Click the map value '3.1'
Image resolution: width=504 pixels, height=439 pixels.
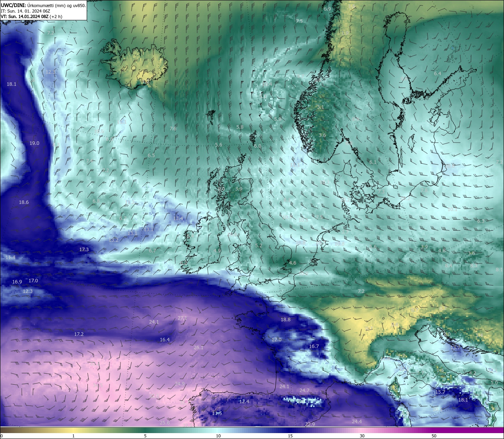(x=321, y=107)
